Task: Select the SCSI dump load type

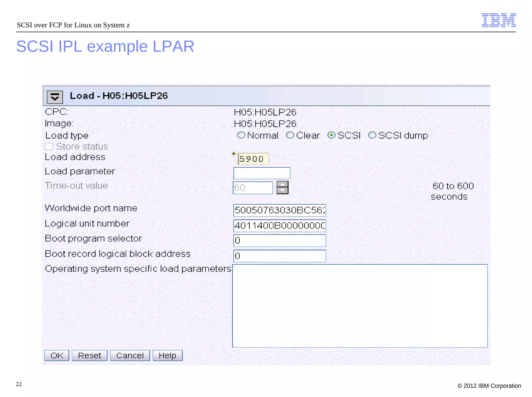Action: pos(372,135)
